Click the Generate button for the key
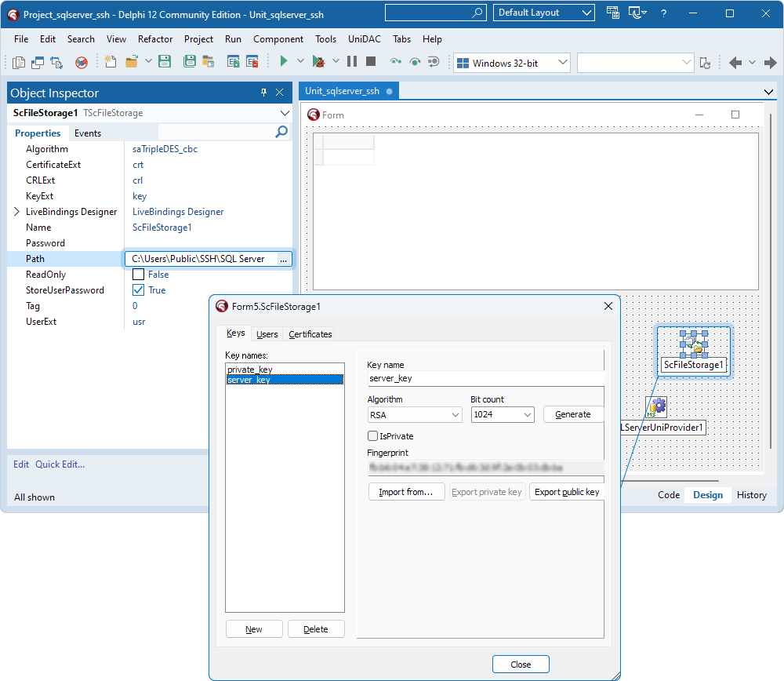 pos(572,414)
